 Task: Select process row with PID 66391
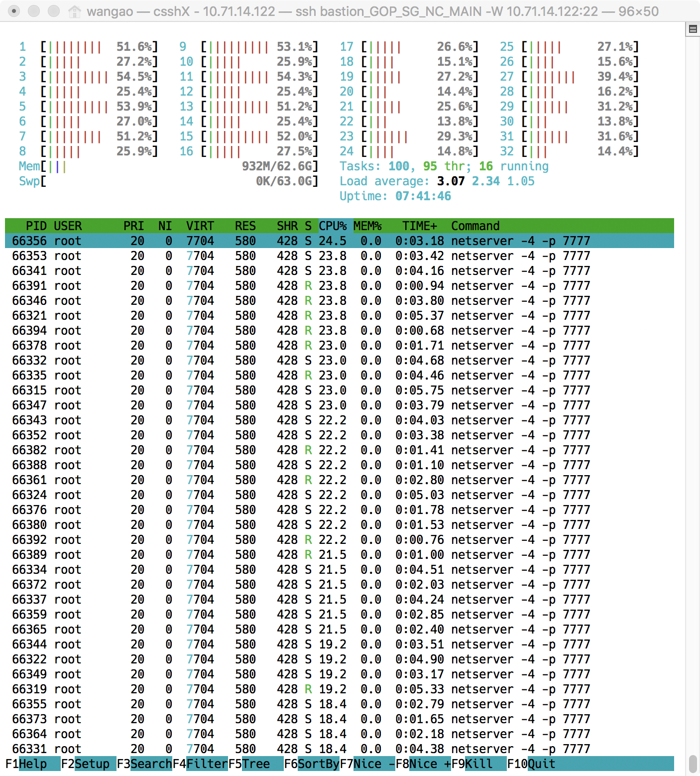pyautogui.click(x=340, y=285)
